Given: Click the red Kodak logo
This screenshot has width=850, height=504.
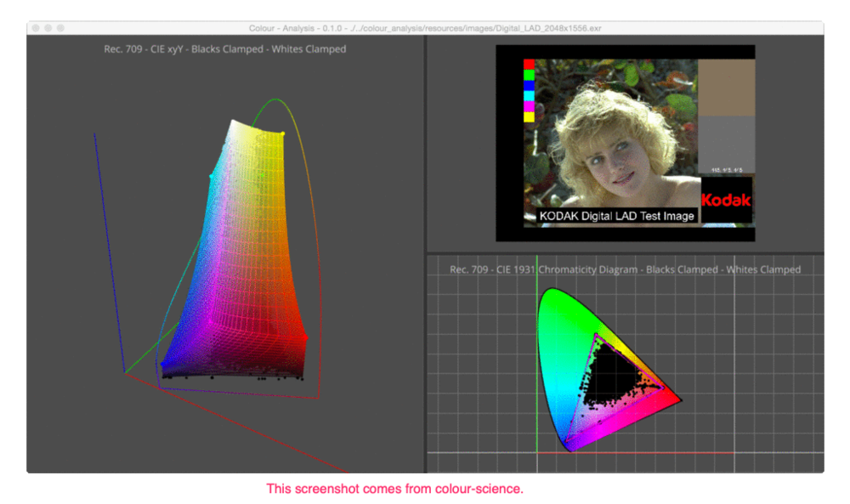Looking at the screenshot, I should pyautogui.click(x=726, y=201).
